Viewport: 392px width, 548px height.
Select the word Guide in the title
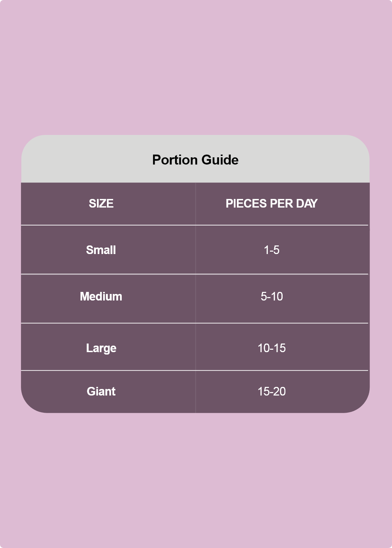pos(220,160)
